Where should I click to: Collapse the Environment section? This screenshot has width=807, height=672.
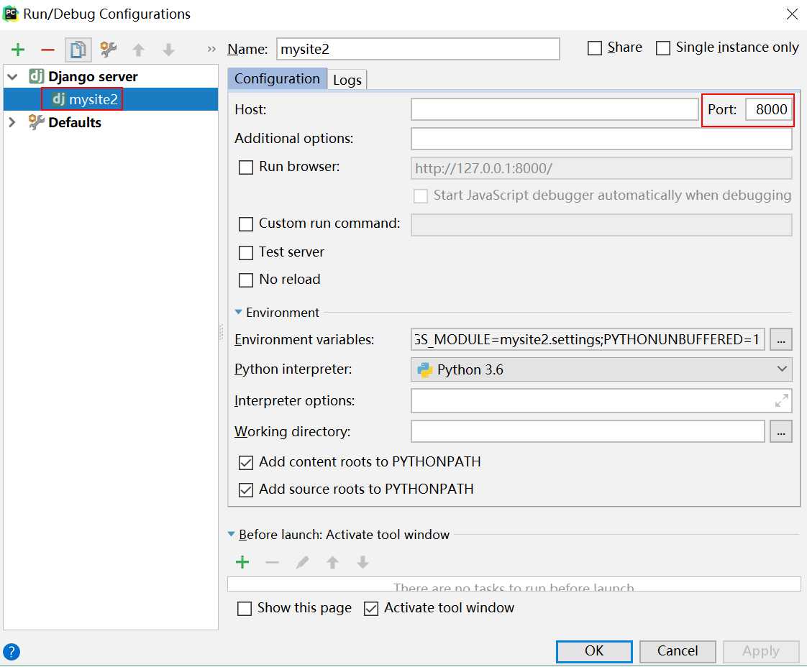coord(238,312)
